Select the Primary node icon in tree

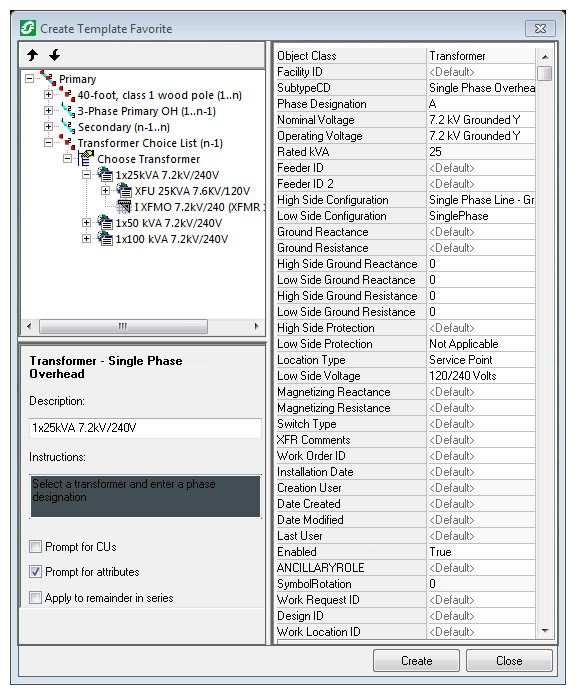click(48, 78)
